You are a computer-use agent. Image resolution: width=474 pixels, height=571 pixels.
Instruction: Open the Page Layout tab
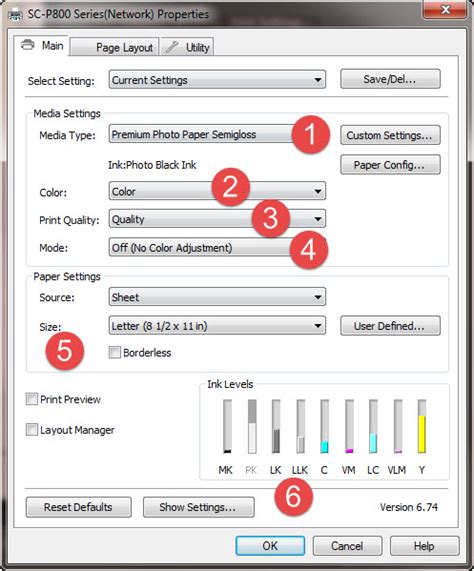click(x=114, y=47)
